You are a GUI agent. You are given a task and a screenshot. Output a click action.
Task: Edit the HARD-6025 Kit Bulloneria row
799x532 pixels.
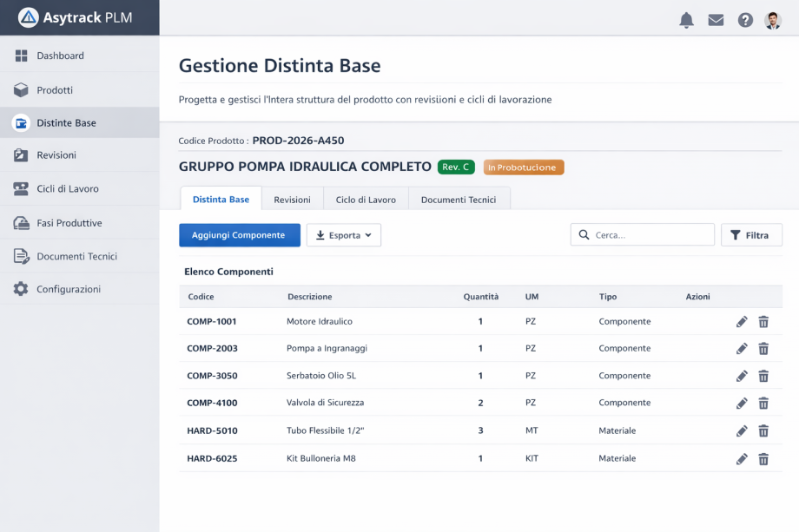coord(742,459)
